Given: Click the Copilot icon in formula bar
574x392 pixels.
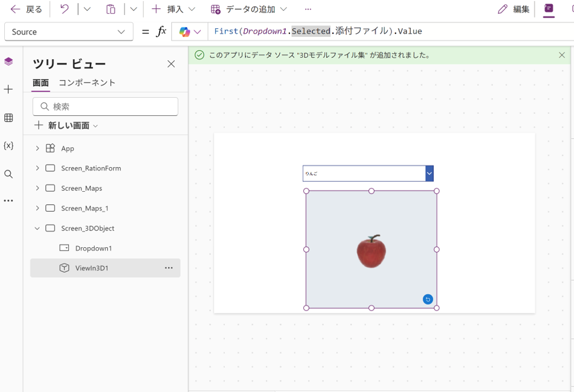Looking at the screenshot, I should click(184, 31).
